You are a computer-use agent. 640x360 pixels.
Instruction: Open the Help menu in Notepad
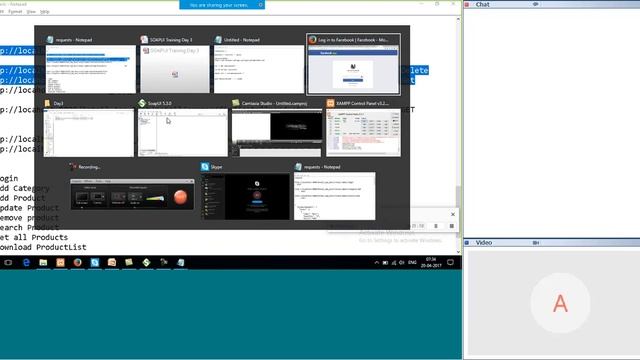[x=44, y=12]
